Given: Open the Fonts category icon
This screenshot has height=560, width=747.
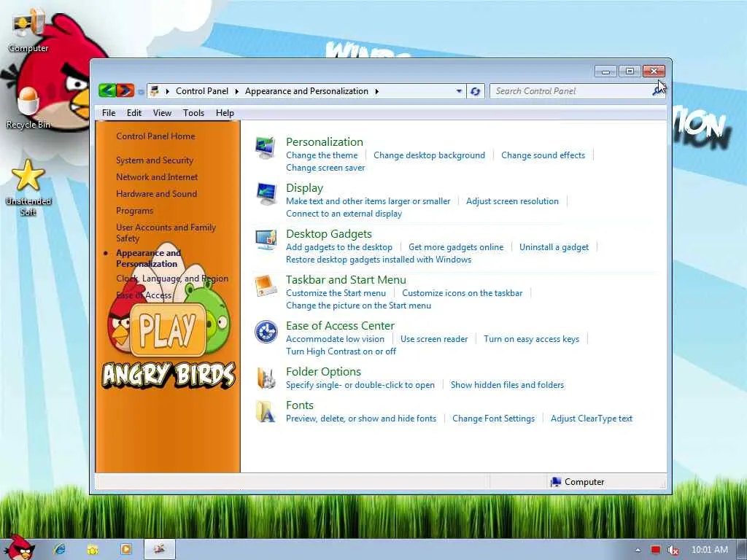Looking at the screenshot, I should point(266,411).
